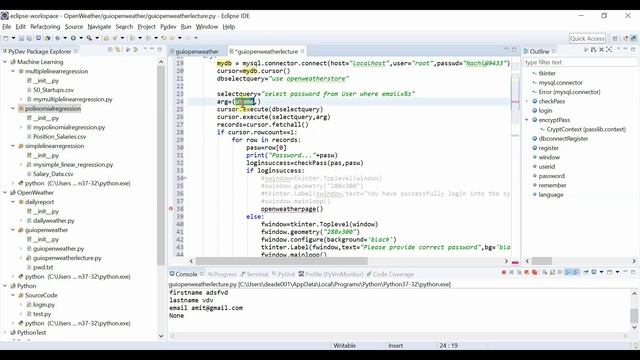This screenshot has width=640, height=360.
Task: Collapse the OpenWeather project
Action: coord(5,193)
